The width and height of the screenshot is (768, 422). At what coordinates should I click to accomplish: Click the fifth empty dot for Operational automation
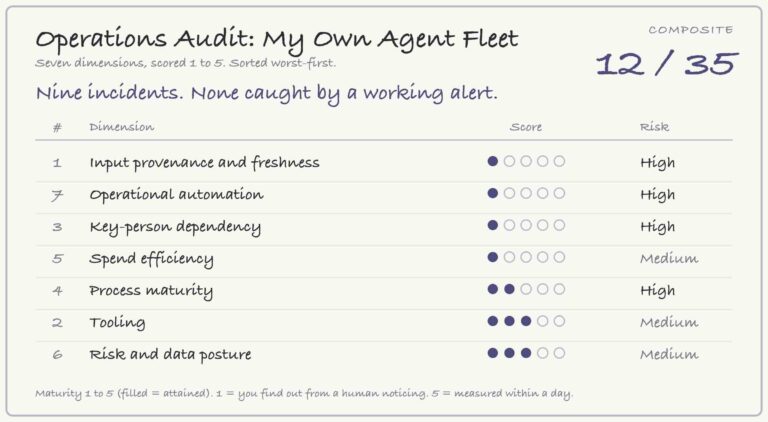pyautogui.click(x=559, y=193)
